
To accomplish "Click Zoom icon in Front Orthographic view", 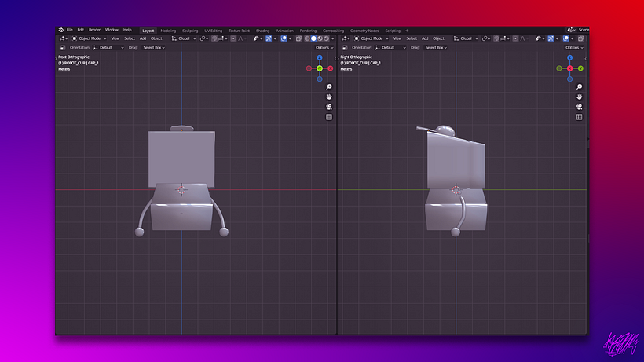I will pos(329,86).
